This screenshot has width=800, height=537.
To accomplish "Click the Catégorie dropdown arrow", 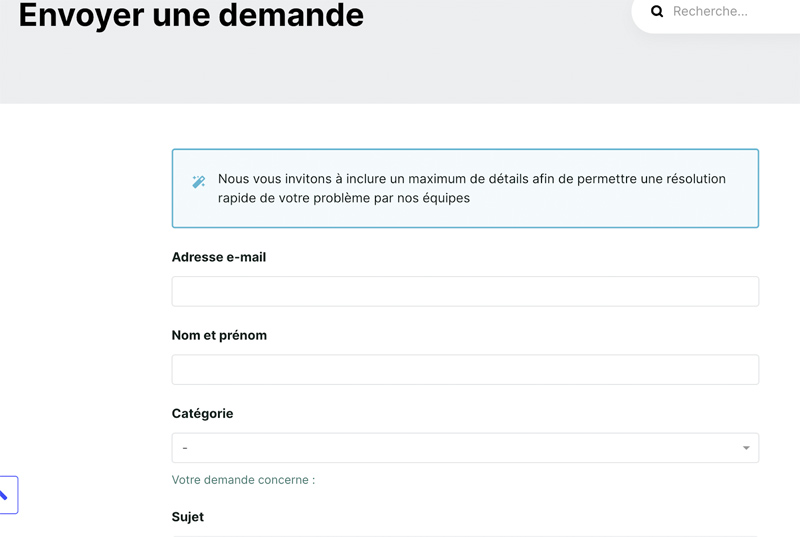I will click(x=746, y=448).
